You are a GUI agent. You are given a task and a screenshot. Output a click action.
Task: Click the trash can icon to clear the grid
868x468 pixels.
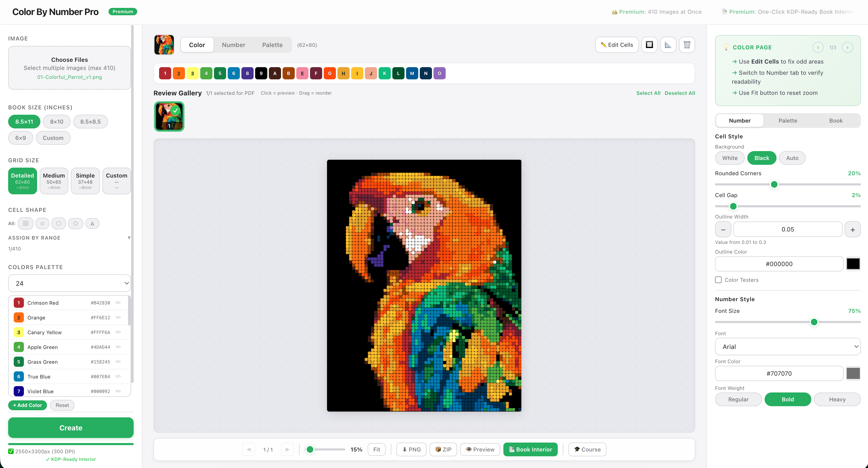click(x=687, y=45)
